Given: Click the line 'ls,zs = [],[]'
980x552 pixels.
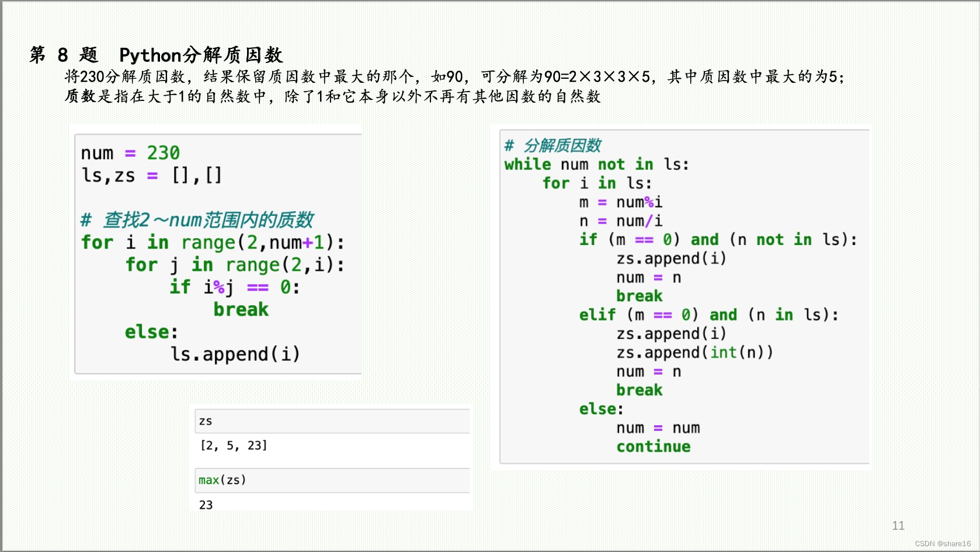Looking at the screenshot, I should (151, 175).
